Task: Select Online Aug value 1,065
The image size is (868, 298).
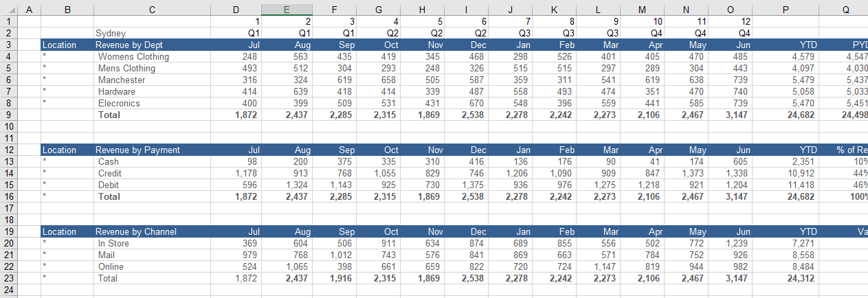Action: pos(287,266)
